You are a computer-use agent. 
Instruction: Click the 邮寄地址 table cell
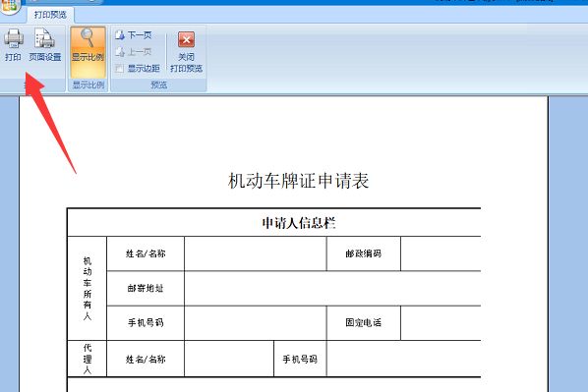tap(146, 288)
